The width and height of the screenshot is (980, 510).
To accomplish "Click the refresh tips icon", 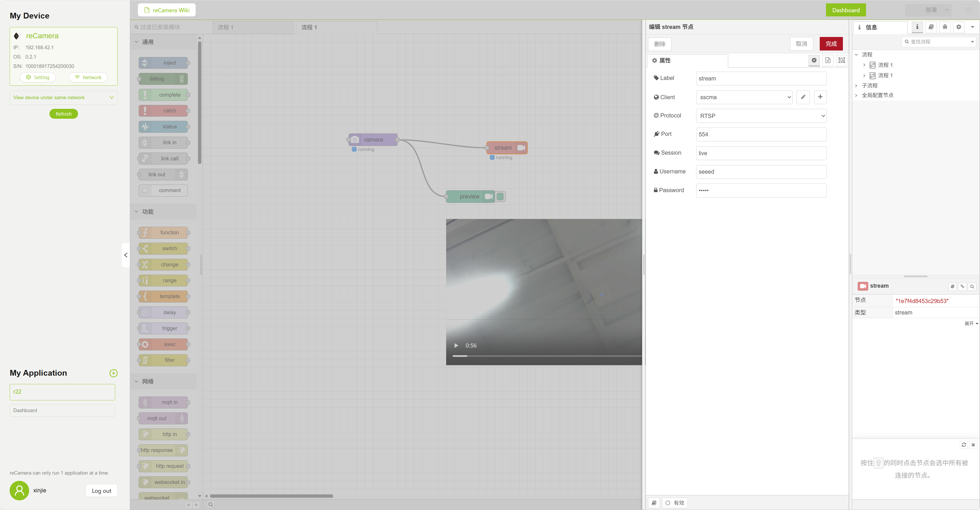I will click(x=964, y=445).
